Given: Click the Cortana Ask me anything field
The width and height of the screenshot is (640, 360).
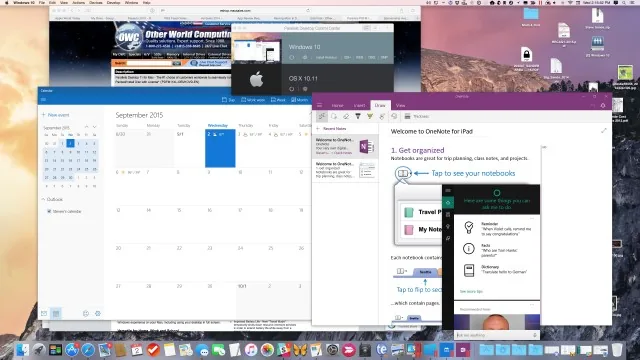Looking at the screenshot, I should pos(493,335).
